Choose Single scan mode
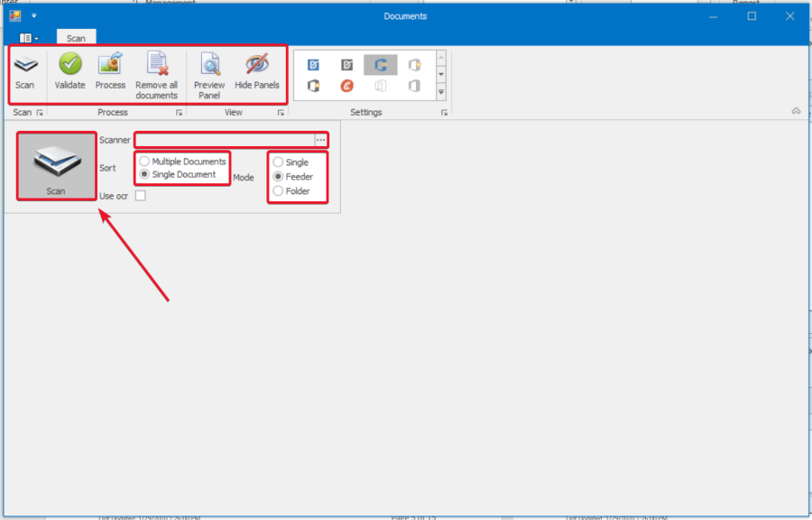This screenshot has width=812, height=520. click(x=278, y=162)
